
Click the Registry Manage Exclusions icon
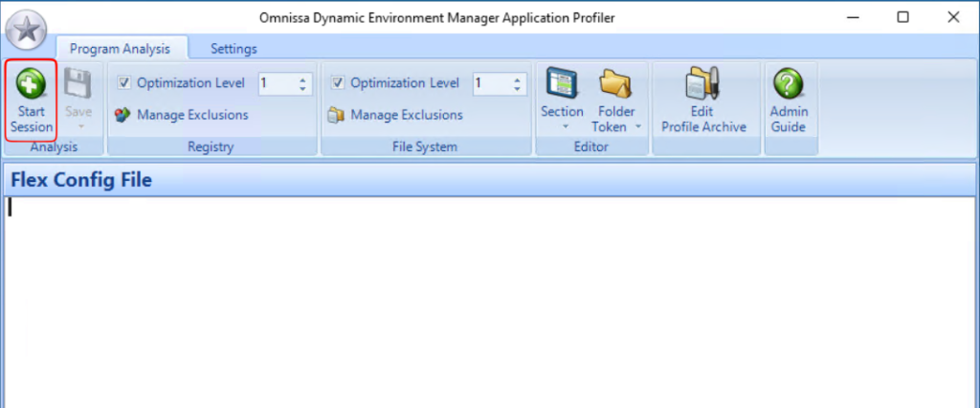coord(122,115)
